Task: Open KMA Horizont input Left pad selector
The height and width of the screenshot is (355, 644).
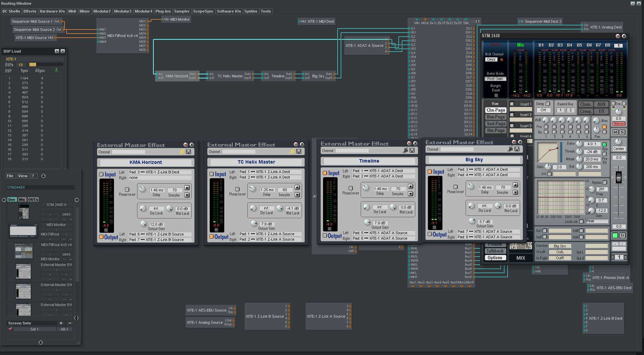Action: coord(159,172)
